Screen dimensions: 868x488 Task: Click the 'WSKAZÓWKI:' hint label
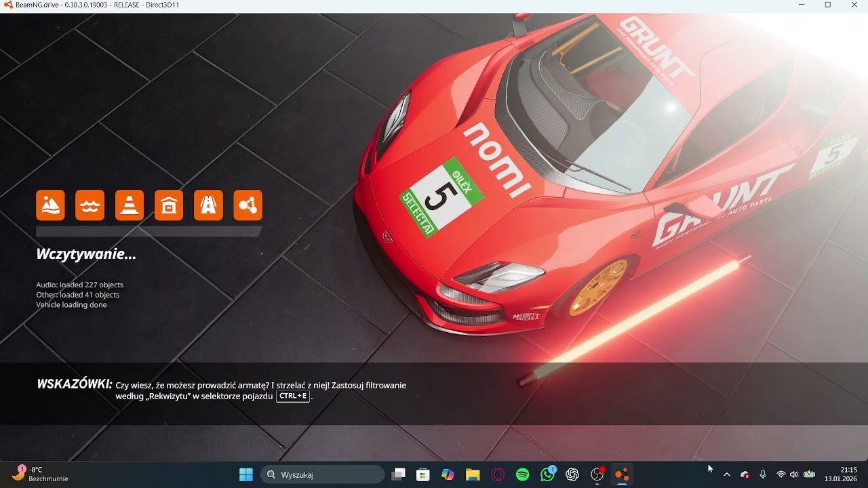pyautogui.click(x=75, y=384)
